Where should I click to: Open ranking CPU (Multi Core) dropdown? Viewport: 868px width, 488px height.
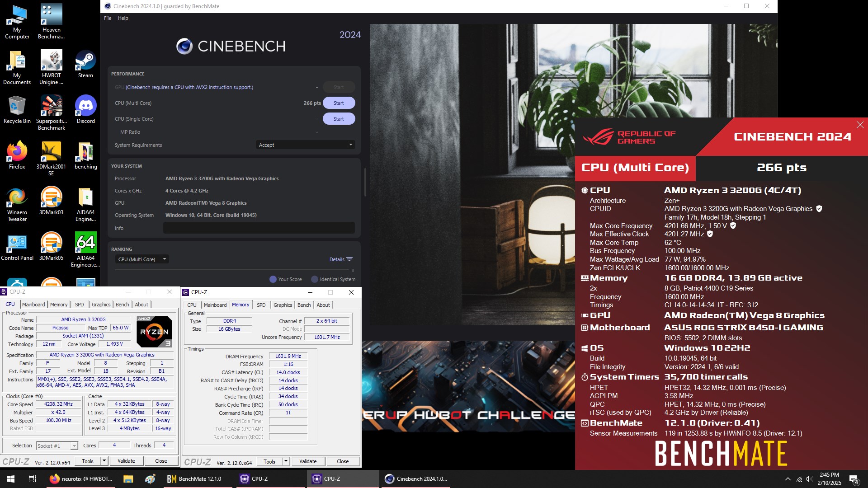(142, 259)
